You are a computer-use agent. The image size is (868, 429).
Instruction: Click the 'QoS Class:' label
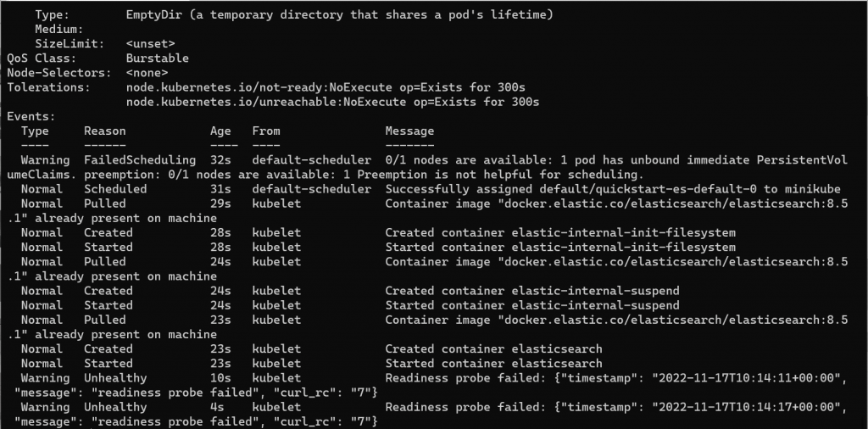point(42,58)
